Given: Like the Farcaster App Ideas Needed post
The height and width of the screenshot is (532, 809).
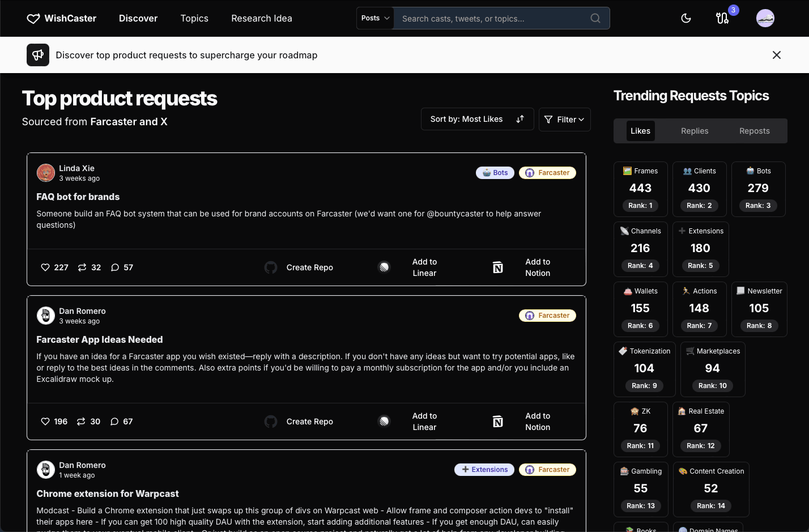Looking at the screenshot, I should [x=45, y=422].
